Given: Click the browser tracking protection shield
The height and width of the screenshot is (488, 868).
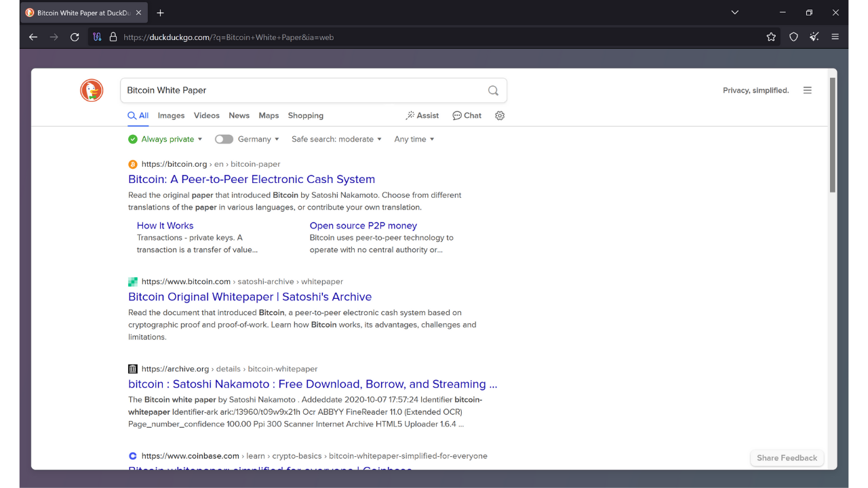Looking at the screenshot, I should 793,37.
